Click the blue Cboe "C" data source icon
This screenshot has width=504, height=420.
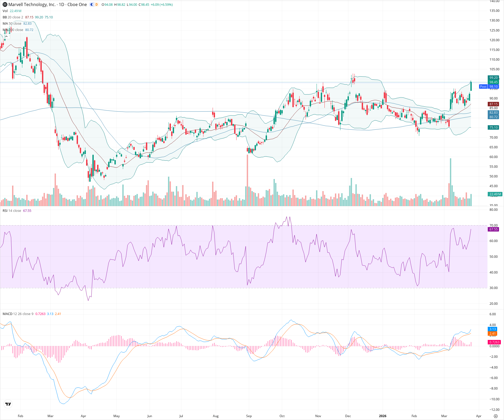(x=91, y=4)
